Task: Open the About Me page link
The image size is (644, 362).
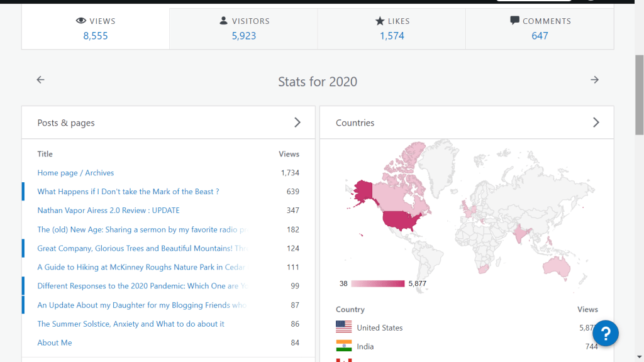Action: point(55,343)
